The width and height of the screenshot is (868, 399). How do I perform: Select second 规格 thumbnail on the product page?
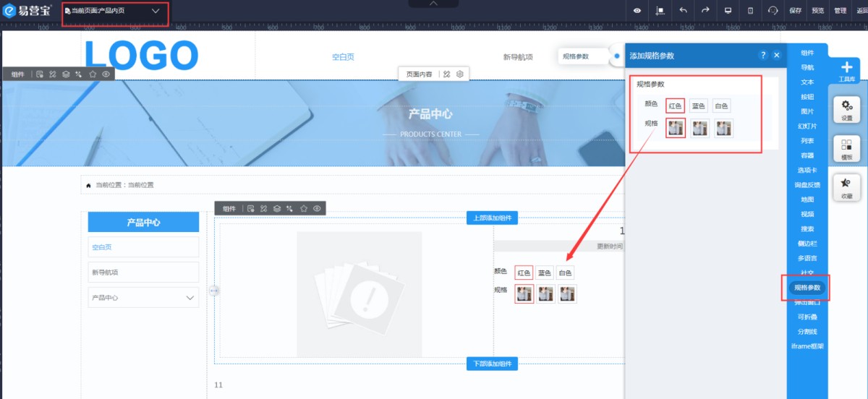546,293
